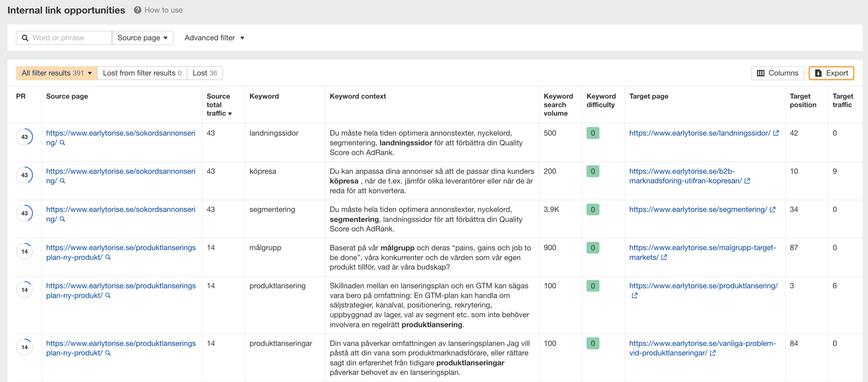The width and height of the screenshot is (868, 382).
Task: Click Internal link opportunities heading
Action: click(66, 10)
